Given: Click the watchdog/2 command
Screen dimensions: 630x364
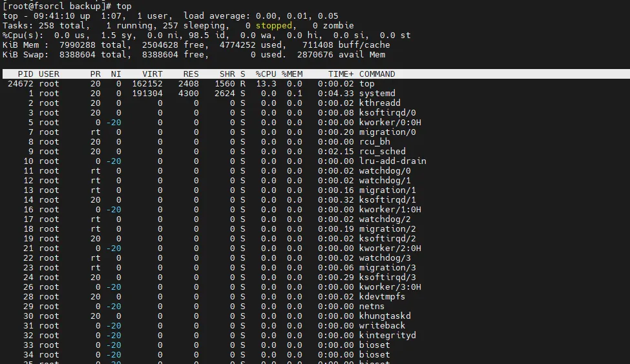Looking at the screenshot, I should click(x=385, y=219).
